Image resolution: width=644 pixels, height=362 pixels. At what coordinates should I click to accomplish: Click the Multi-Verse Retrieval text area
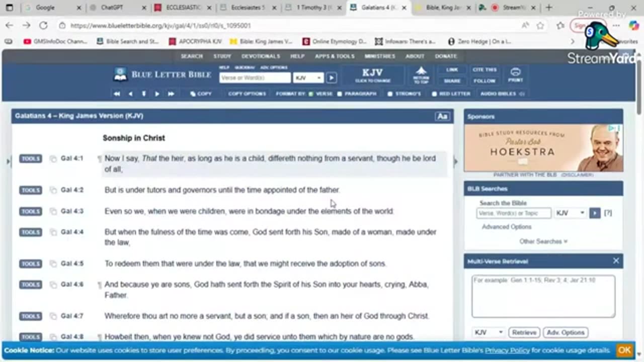[x=543, y=296]
